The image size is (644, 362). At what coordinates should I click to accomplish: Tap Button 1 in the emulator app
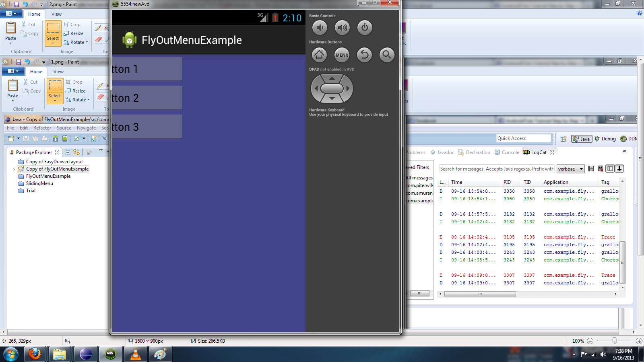[147, 69]
